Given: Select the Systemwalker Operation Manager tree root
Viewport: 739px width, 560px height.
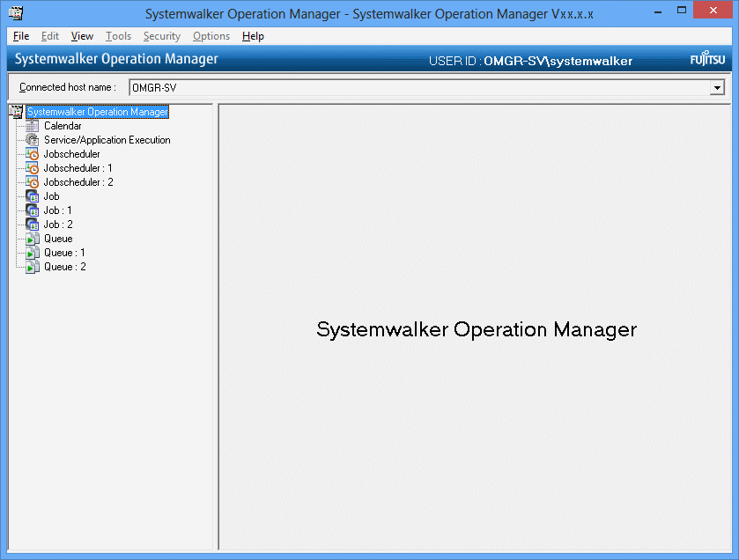Looking at the screenshot, I should click(98, 112).
